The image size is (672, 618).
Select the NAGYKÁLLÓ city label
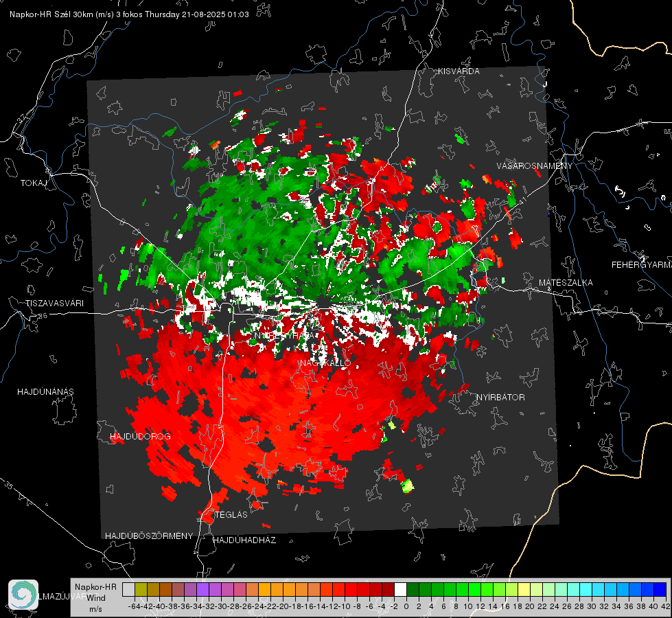(x=325, y=363)
